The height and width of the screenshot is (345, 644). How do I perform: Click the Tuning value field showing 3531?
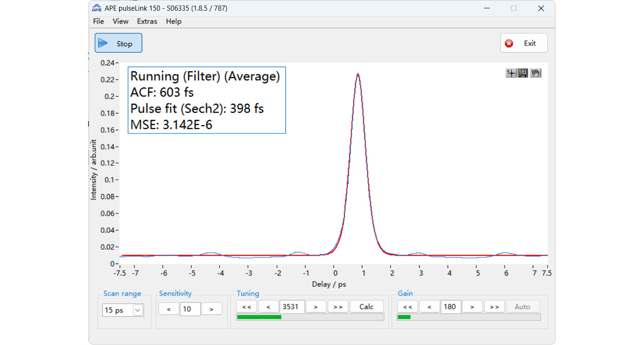tap(292, 307)
